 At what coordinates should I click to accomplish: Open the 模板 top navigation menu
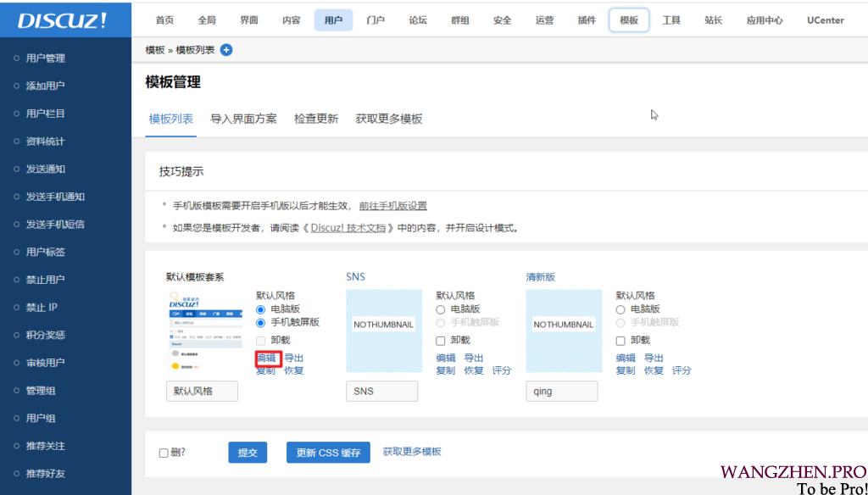(629, 20)
